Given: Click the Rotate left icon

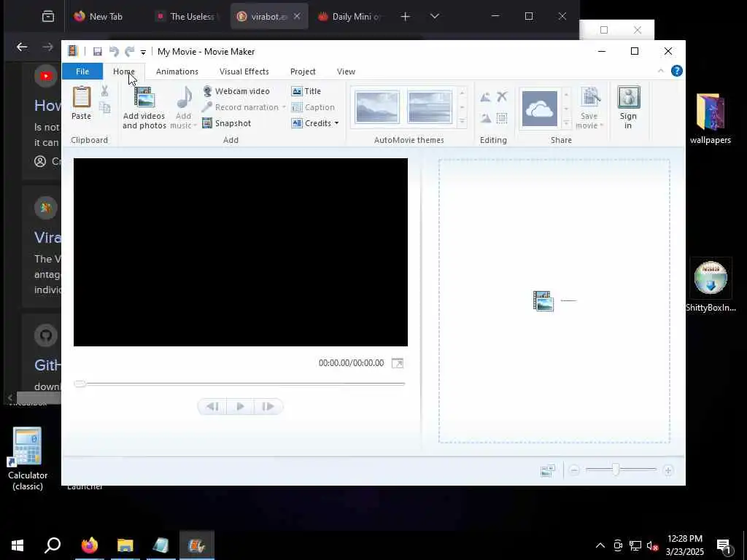Looking at the screenshot, I should 485,97.
